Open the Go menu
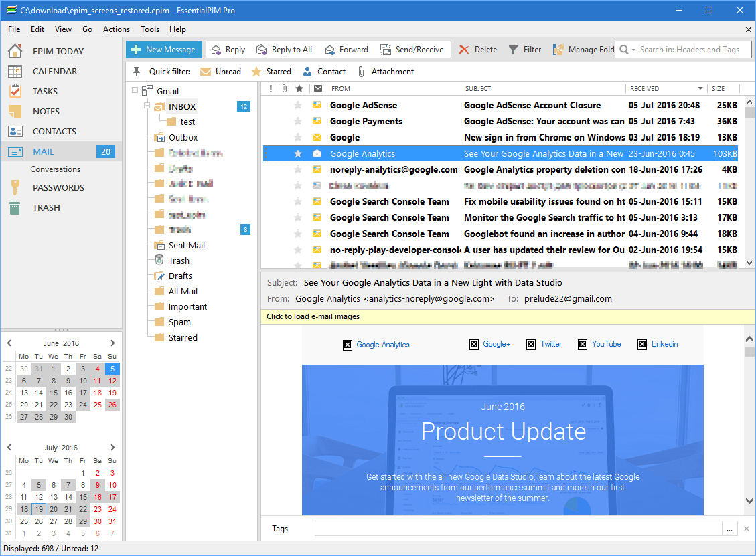This screenshot has height=556, width=756. click(87, 29)
